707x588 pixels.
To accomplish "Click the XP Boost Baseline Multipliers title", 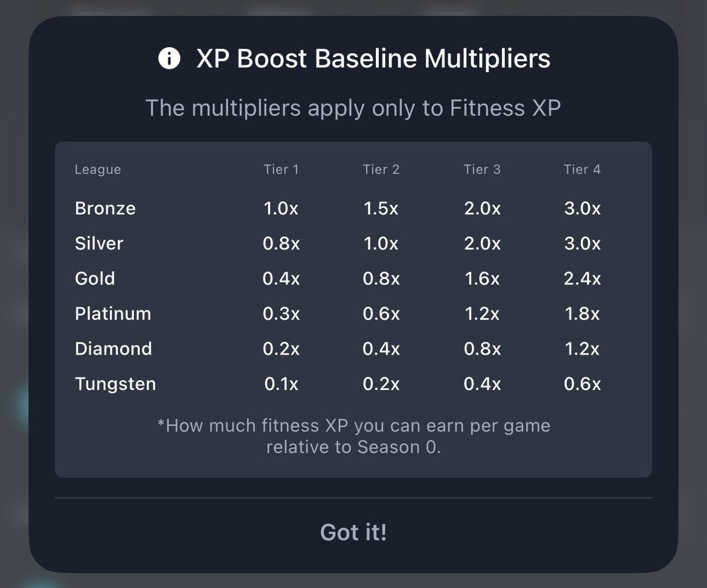I will [373, 59].
